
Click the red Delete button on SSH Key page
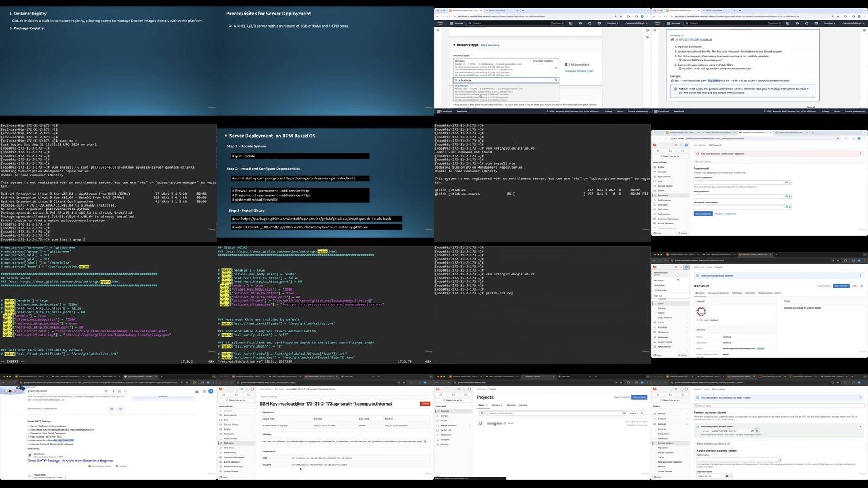tap(425, 404)
